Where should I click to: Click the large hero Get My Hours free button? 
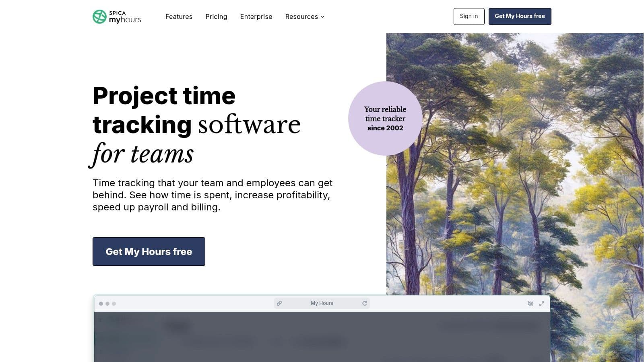pos(149,251)
